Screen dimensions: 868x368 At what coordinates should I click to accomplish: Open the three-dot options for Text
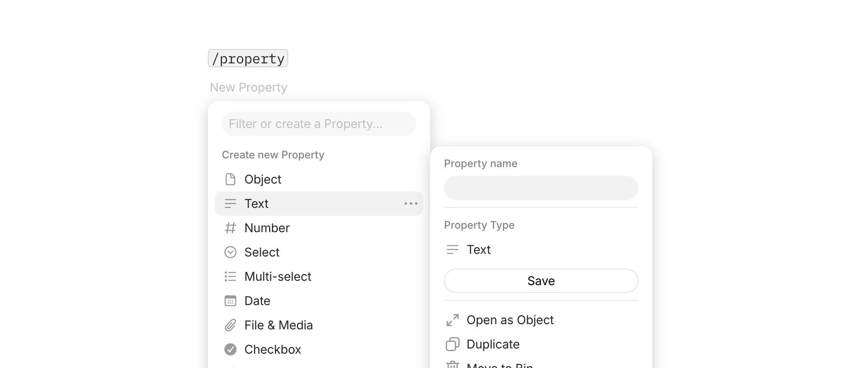(411, 204)
